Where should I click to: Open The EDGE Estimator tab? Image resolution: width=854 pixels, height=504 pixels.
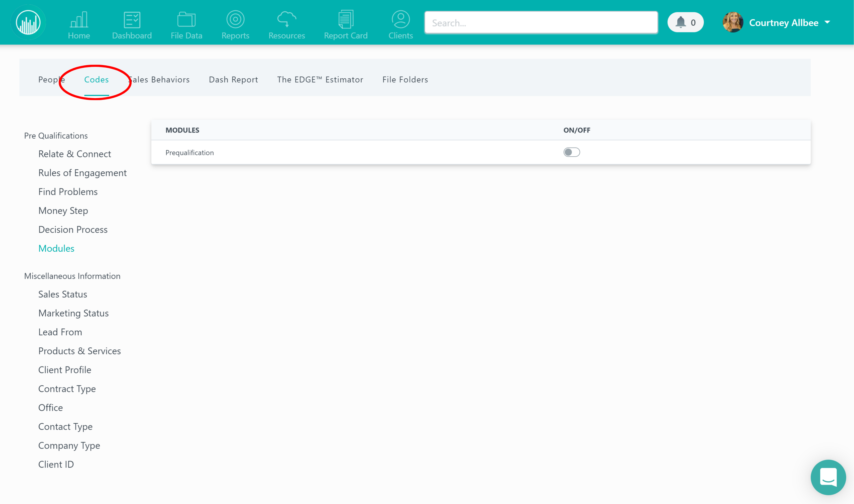320,79
